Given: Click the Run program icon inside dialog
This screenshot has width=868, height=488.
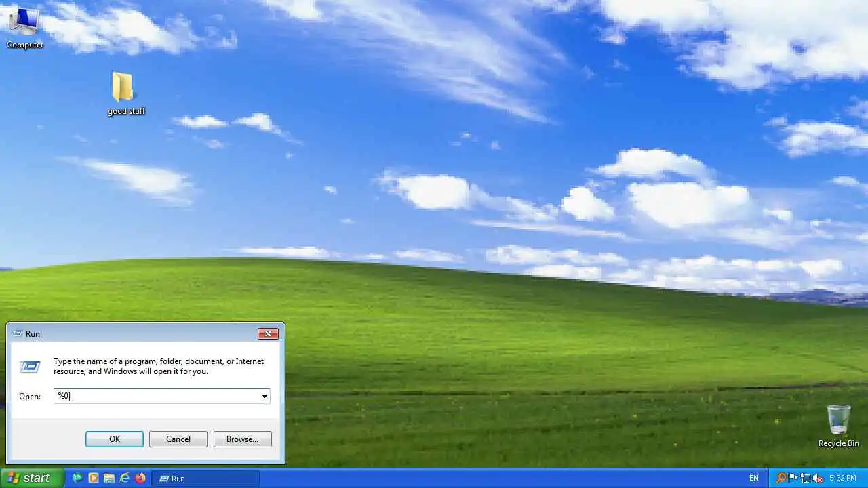Looking at the screenshot, I should click(30, 367).
